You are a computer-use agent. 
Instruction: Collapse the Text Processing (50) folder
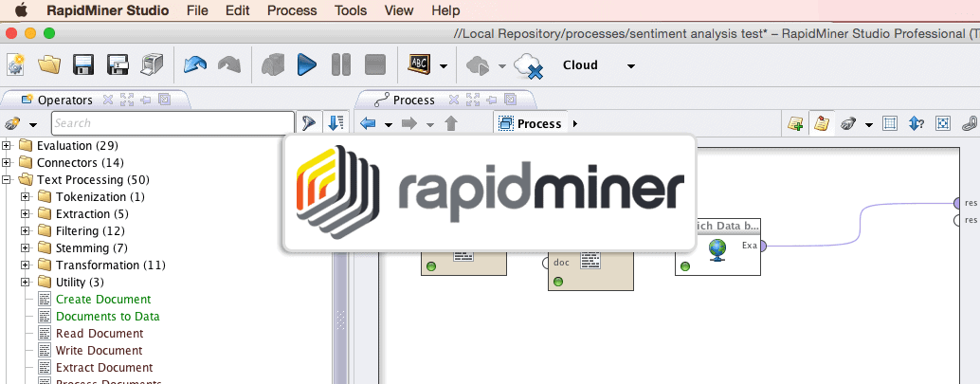[x=7, y=179]
